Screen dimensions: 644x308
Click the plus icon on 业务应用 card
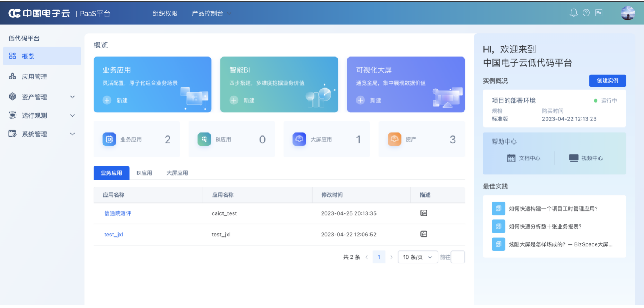(107, 100)
